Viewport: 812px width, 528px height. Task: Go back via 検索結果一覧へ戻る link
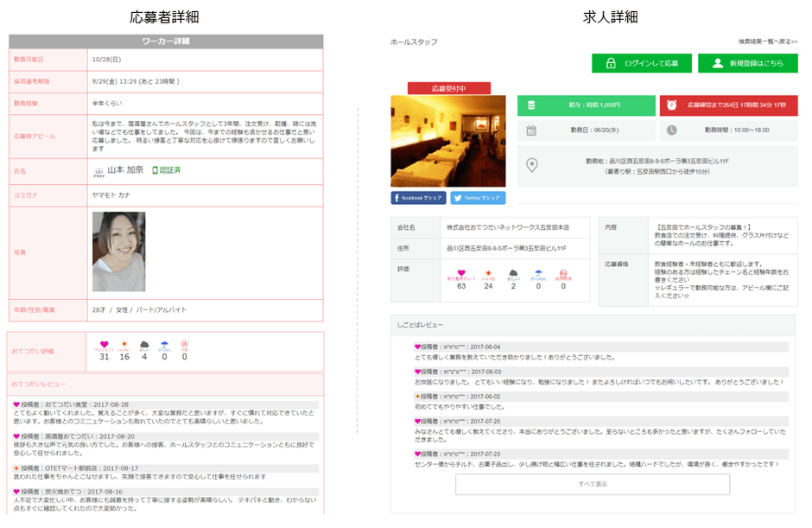pos(767,41)
